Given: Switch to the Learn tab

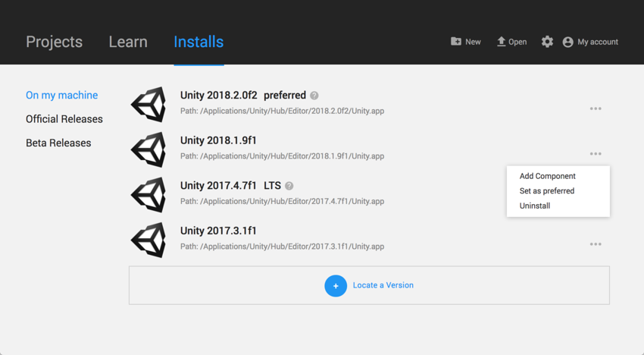Looking at the screenshot, I should pos(128,42).
